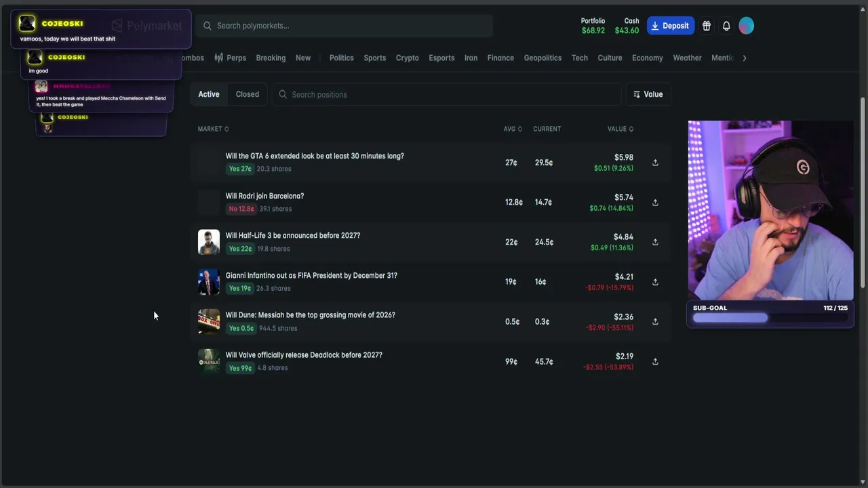The width and height of the screenshot is (868, 488).
Task: Click the Yes 19¢ badge on Infantino
Action: [x=240, y=288]
